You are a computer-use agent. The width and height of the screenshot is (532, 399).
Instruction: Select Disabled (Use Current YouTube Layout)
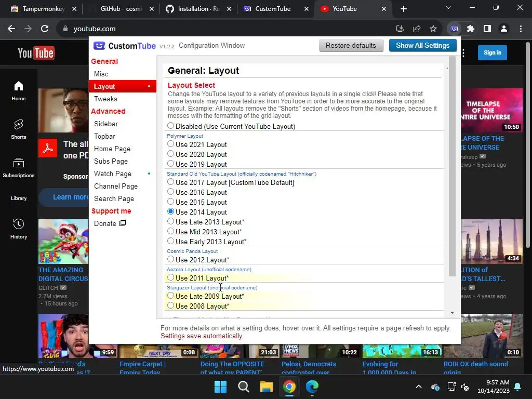(170, 126)
